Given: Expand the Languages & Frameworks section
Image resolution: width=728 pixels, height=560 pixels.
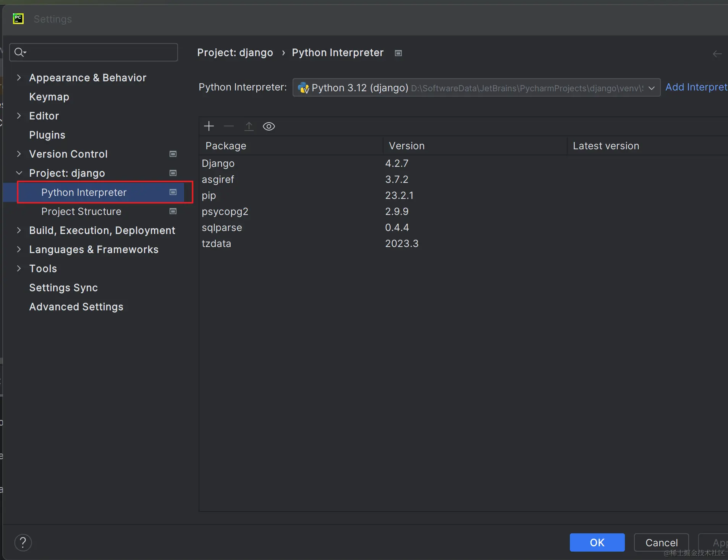Looking at the screenshot, I should [19, 250].
